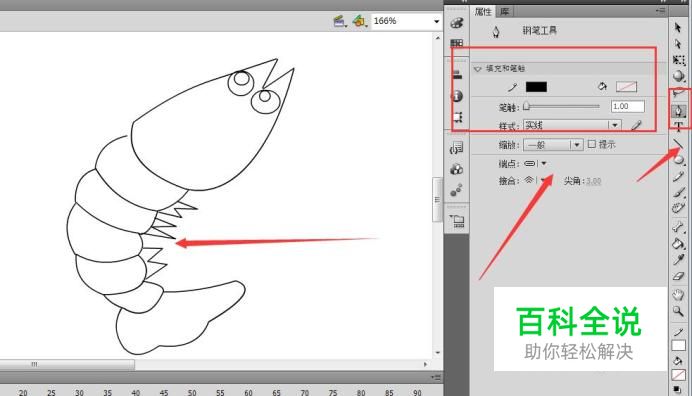Open the Swatches panel icon

(457, 43)
